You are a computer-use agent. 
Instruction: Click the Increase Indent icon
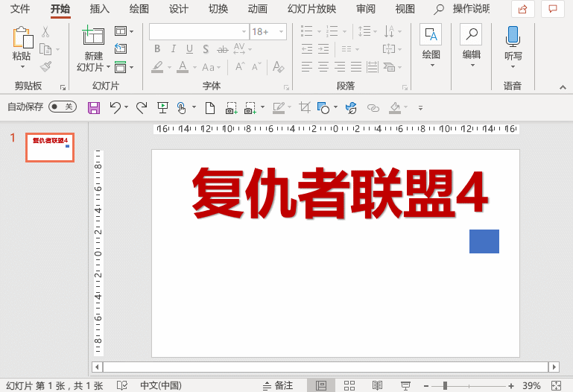(x=323, y=49)
